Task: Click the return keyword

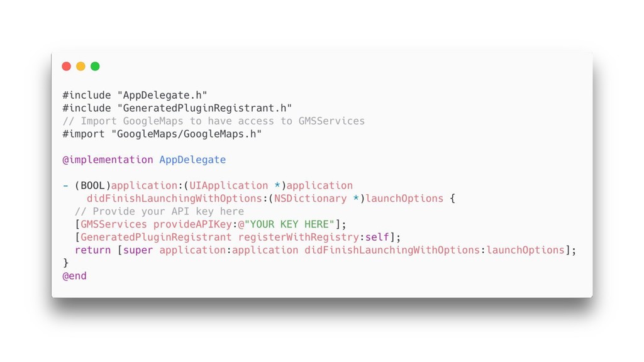Action: click(x=92, y=250)
